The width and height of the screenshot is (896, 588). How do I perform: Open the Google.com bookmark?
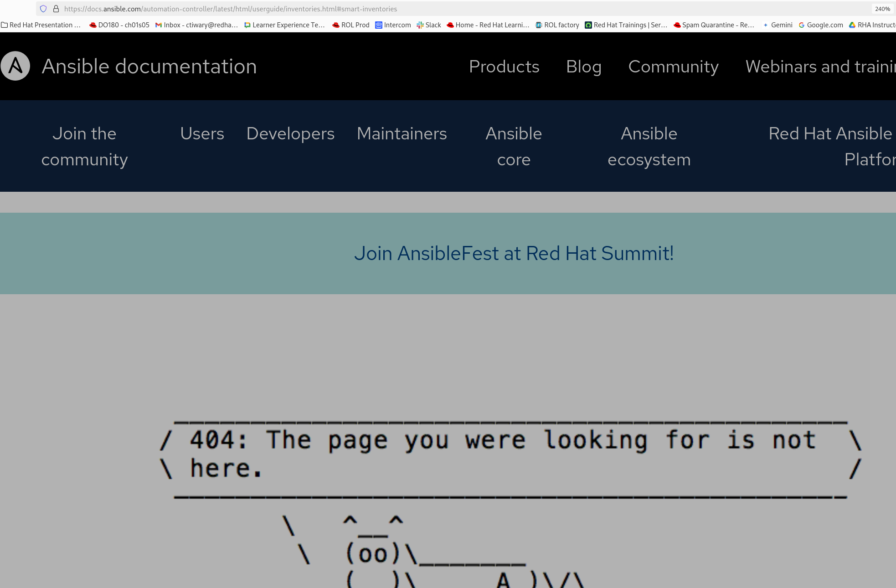(x=820, y=25)
